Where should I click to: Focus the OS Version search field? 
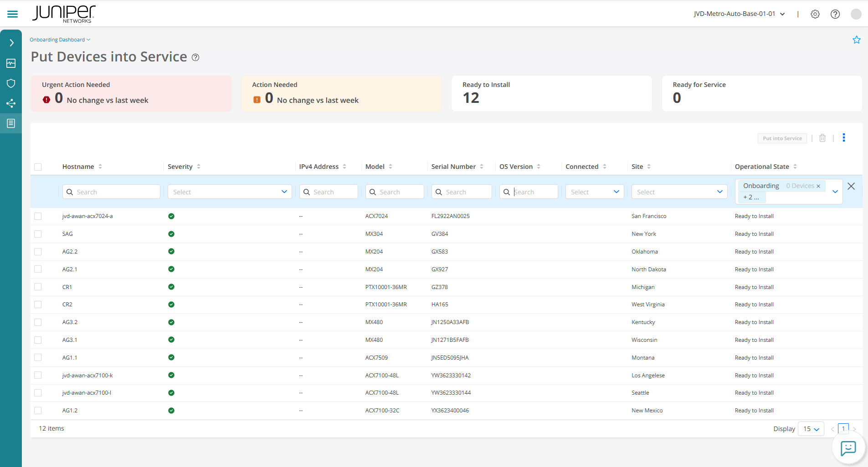529,192
